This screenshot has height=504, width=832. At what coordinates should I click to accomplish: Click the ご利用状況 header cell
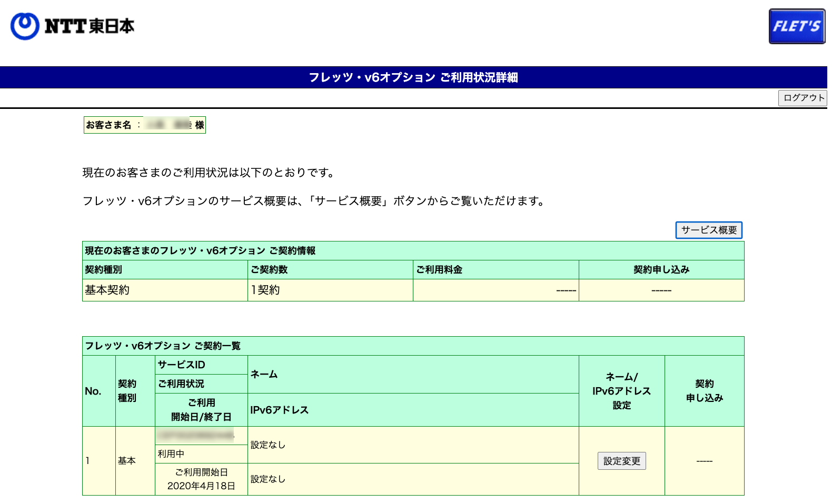coord(201,384)
